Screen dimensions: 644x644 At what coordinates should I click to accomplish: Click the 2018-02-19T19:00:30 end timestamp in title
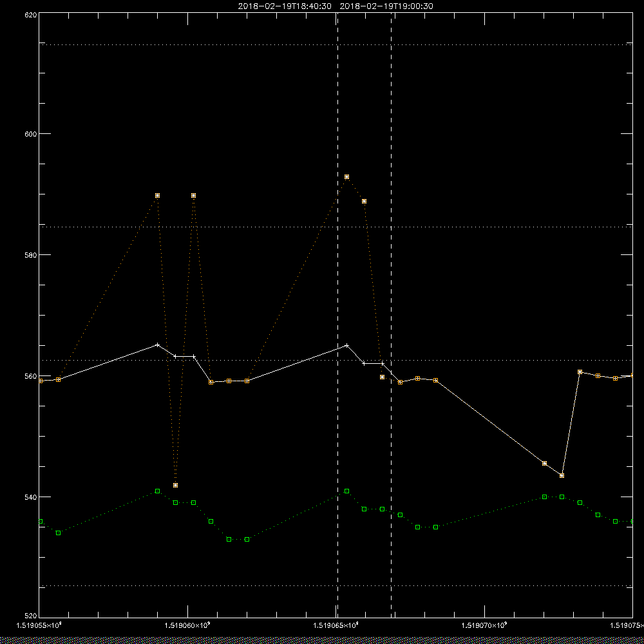click(x=386, y=6)
